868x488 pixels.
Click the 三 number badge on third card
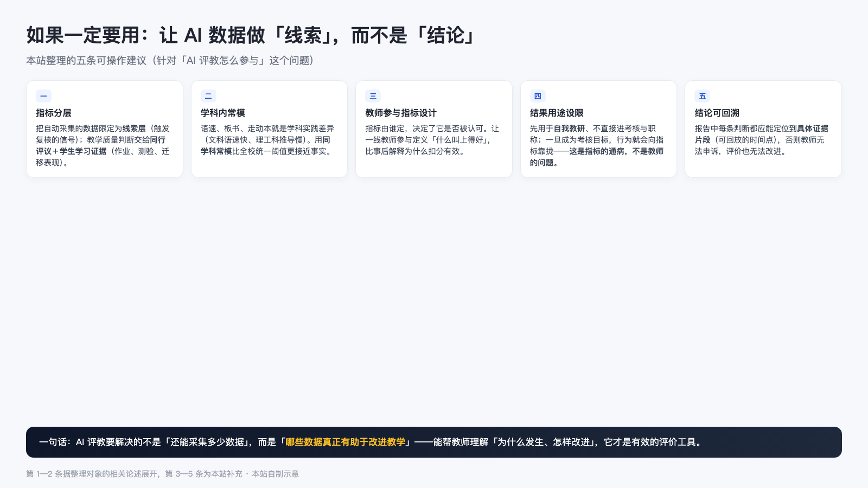point(373,96)
